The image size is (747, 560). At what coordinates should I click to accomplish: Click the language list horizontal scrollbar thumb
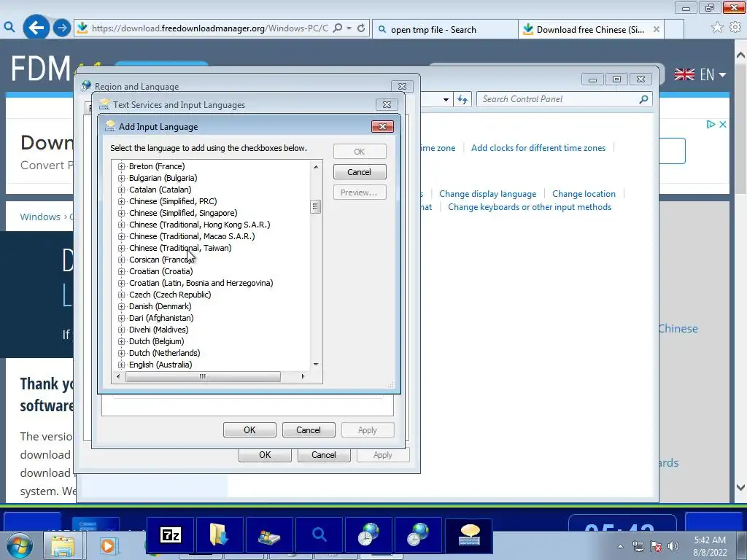point(203,377)
